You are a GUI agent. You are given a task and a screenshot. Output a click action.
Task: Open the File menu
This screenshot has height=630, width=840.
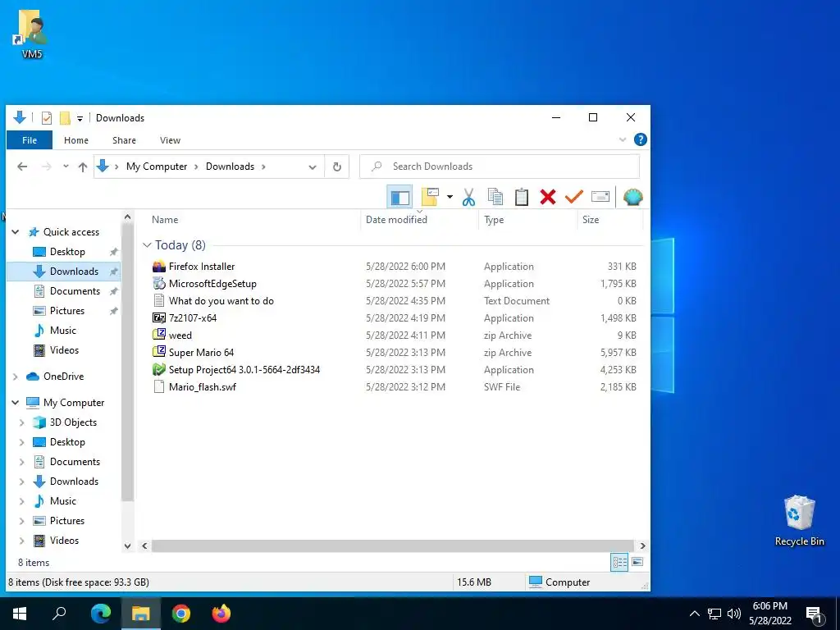[30, 140]
